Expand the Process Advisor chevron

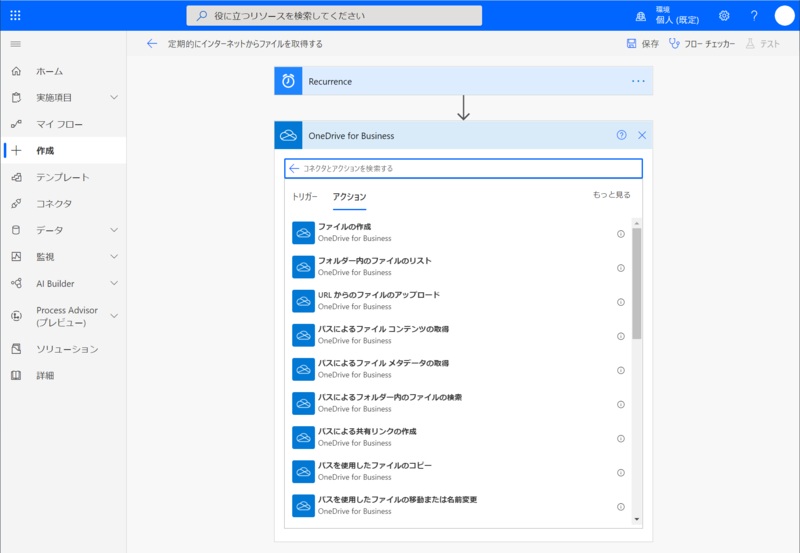pos(114,316)
